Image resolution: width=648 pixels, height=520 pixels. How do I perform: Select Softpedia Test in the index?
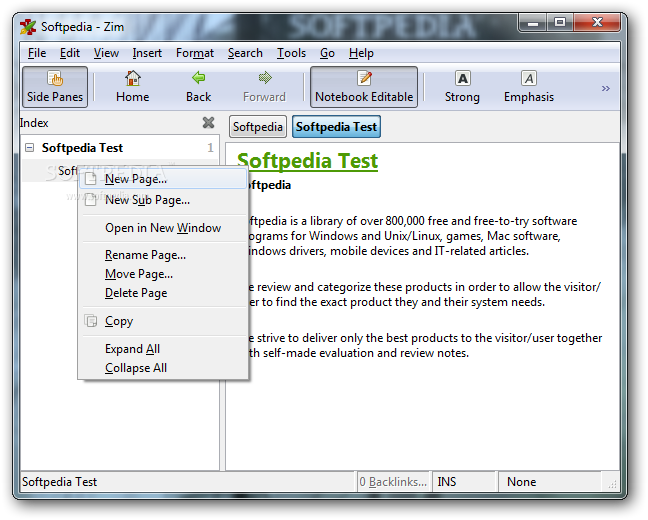[82, 148]
